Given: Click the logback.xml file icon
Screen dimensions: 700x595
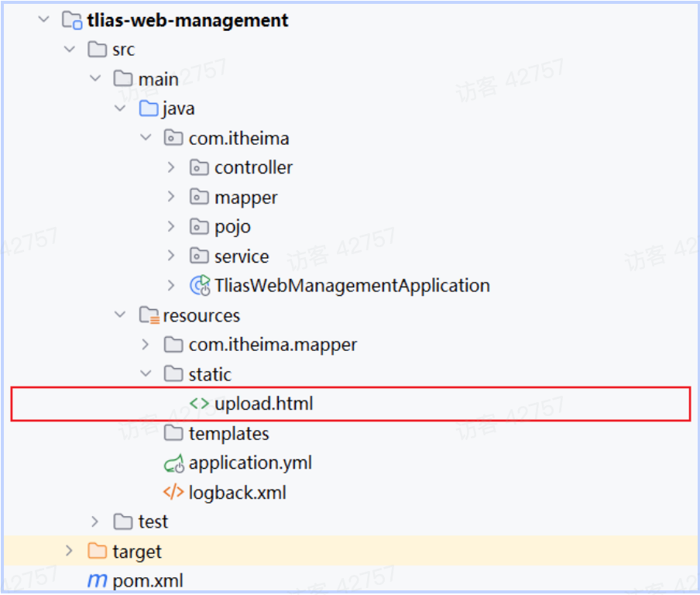Looking at the screenshot, I should click(x=173, y=493).
